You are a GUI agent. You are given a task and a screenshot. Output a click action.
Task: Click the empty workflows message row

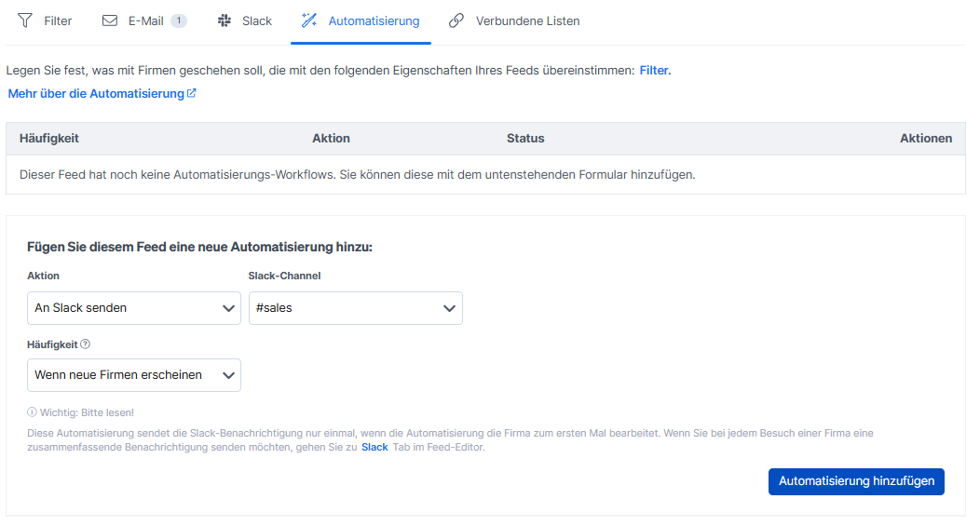[485, 175]
